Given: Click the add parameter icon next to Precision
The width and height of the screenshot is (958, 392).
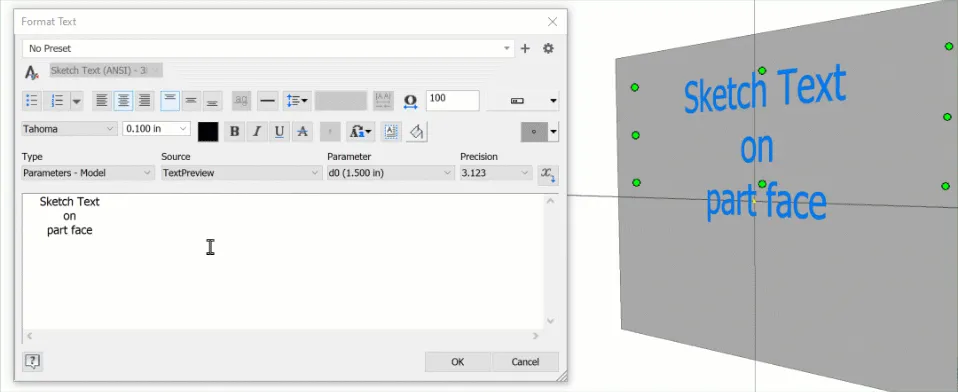Looking at the screenshot, I should 547,175.
